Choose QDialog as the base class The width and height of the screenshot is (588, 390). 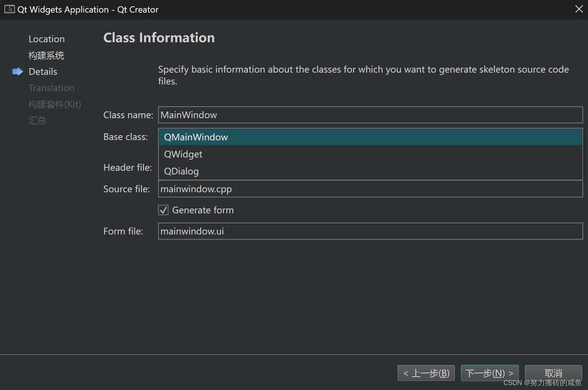pos(370,171)
